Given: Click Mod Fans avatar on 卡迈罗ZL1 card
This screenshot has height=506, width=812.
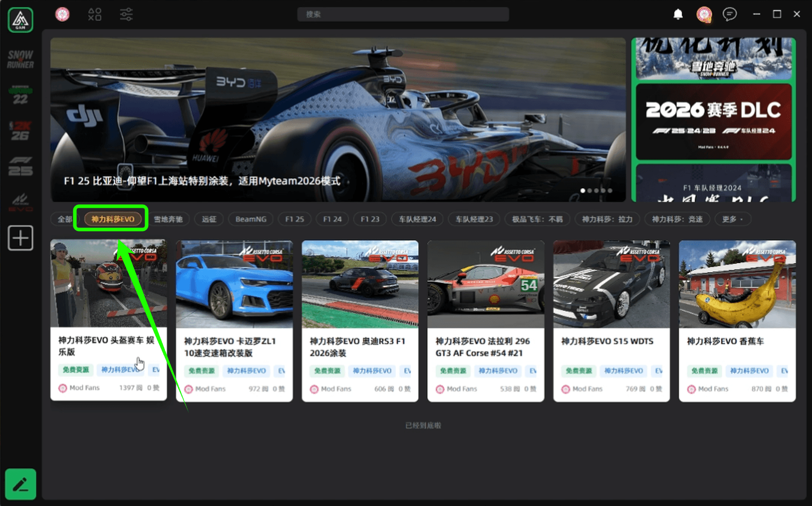Looking at the screenshot, I should [x=189, y=389].
